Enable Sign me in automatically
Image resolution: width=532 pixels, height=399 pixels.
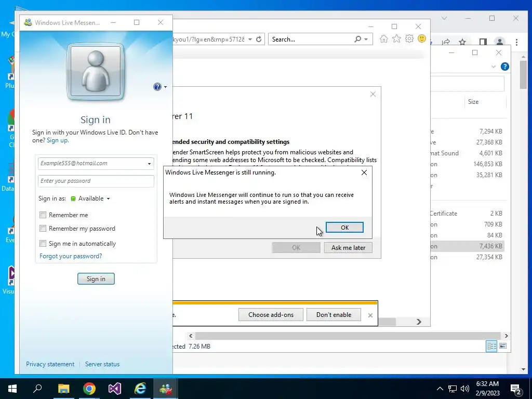coord(43,243)
